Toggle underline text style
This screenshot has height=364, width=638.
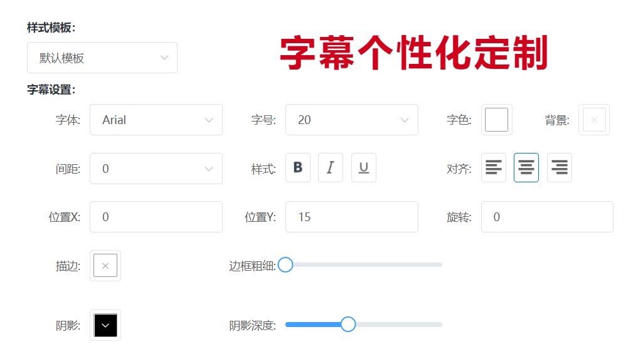364,167
